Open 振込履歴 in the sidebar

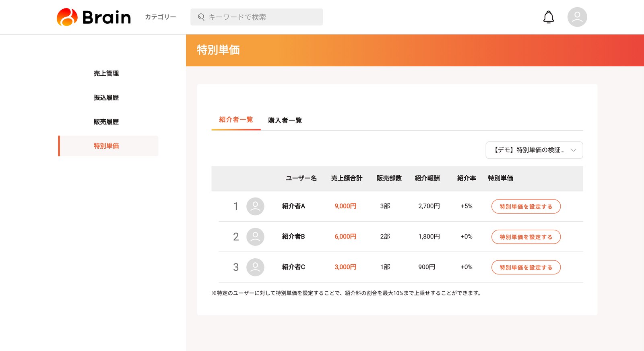106,98
